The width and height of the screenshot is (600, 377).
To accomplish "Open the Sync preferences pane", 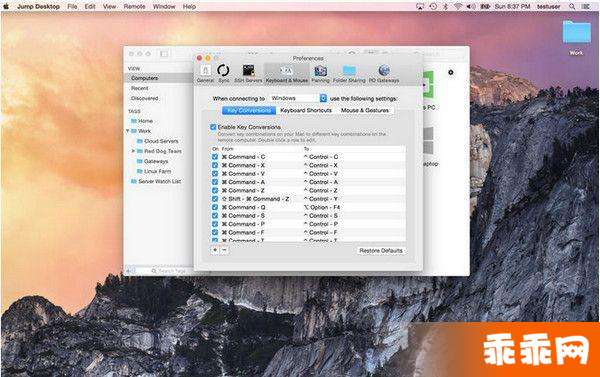I will pos(223,73).
